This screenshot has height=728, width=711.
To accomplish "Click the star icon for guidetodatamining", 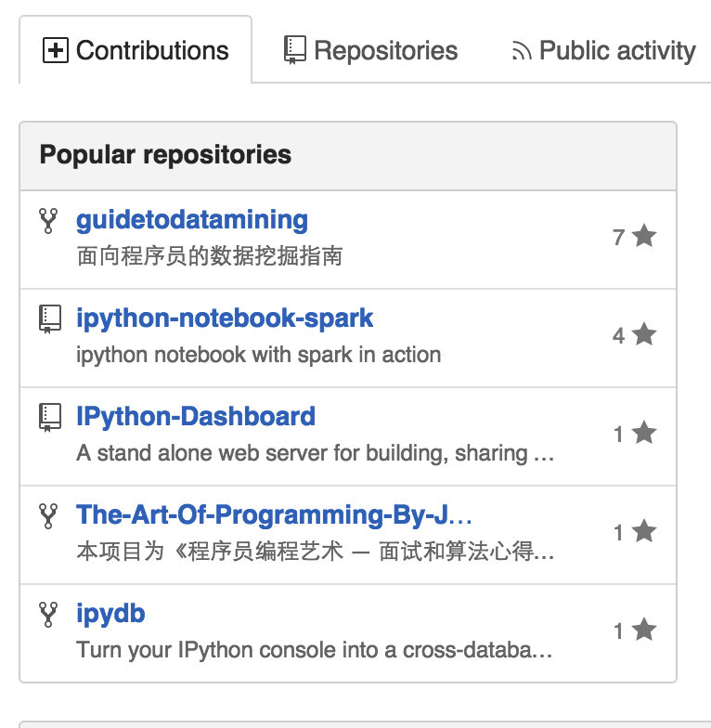I will [x=644, y=237].
